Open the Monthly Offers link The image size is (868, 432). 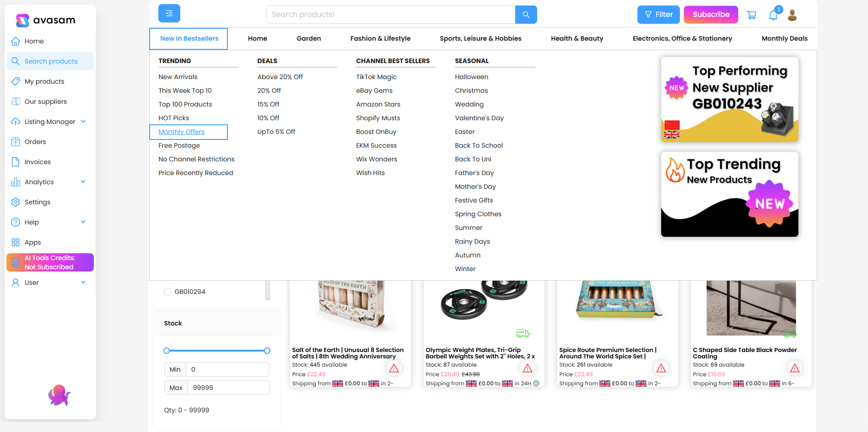point(182,132)
